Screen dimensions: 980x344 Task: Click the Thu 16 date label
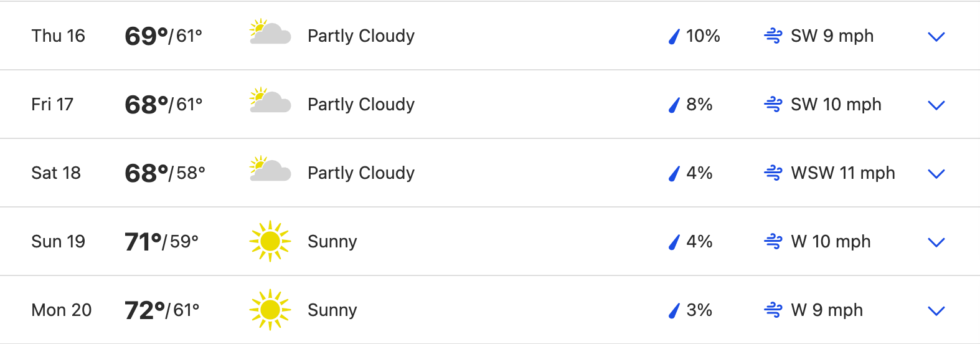point(58,36)
